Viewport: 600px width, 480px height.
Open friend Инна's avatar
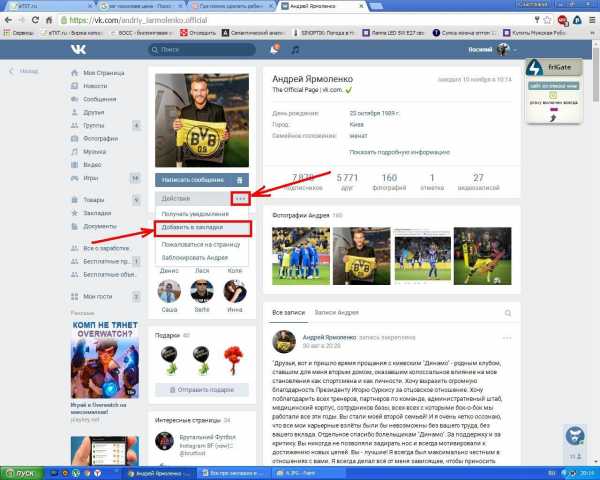[x=235, y=291]
